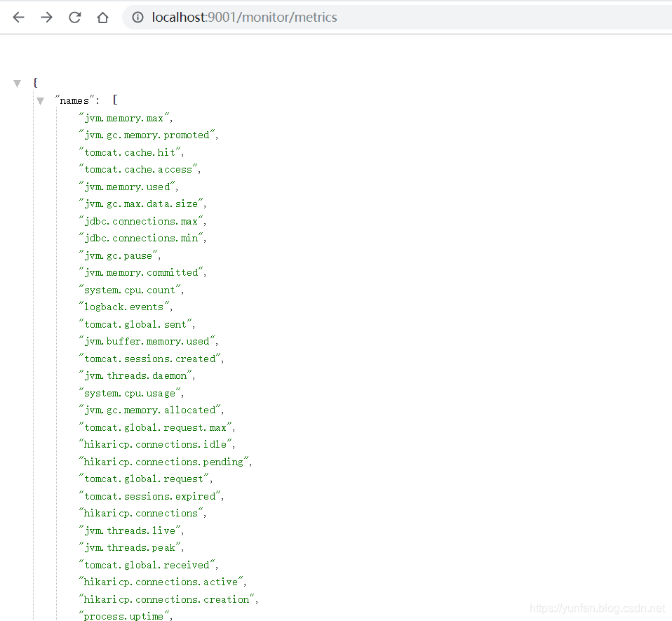Image resolution: width=672 pixels, height=621 pixels.
Task: Select "tomcat.global.request" entry
Action: tap(144, 479)
